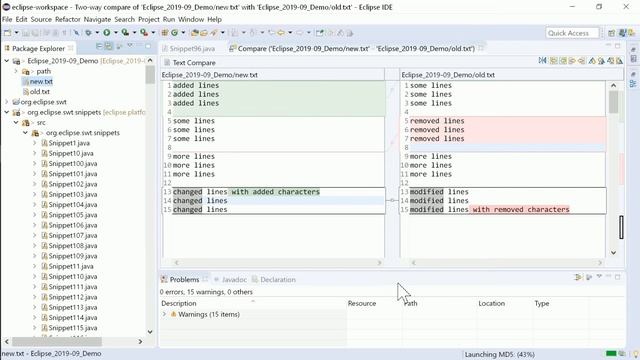The image size is (640, 360).
Task: Click the New Java Package icon
Action: [165, 33]
